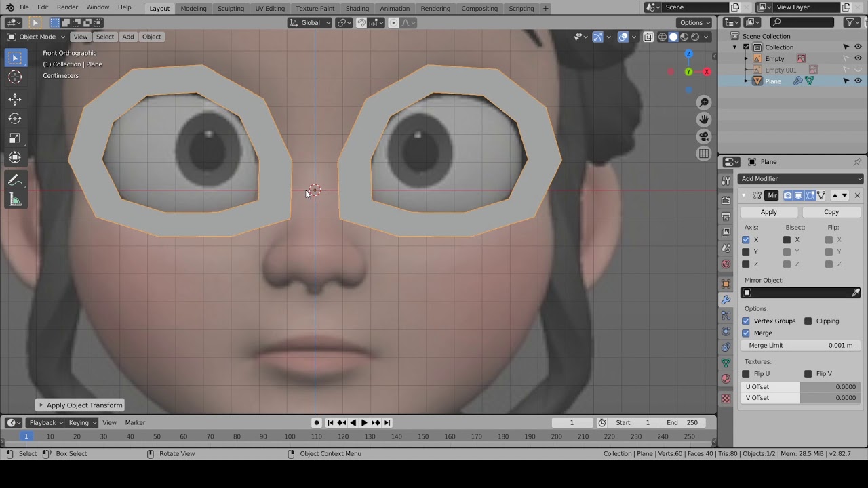This screenshot has height=488, width=868.
Task: Switch perspective/orthographic grid gizmo
Action: (x=704, y=154)
